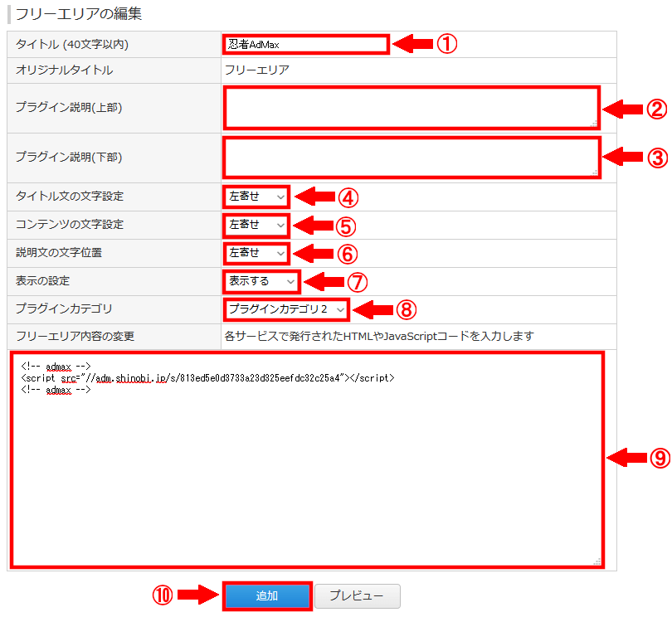Click the コンテンツの文字設定 label
This screenshot has height=617, width=672.
70,225
